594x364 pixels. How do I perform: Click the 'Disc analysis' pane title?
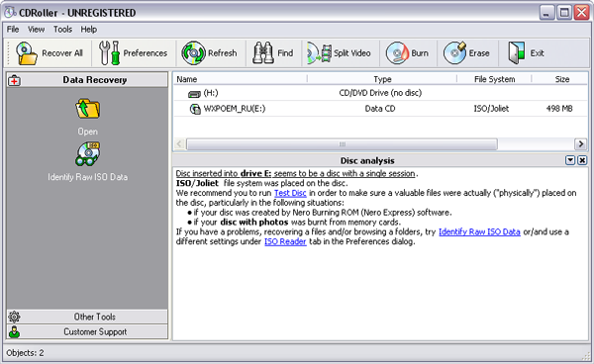click(x=367, y=161)
